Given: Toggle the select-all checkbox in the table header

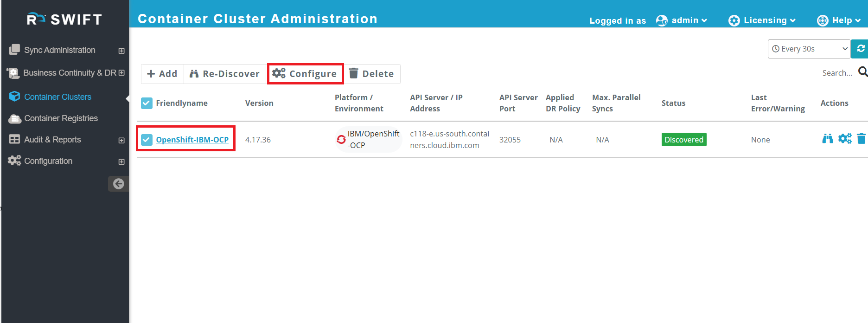Looking at the screenshot, I should [147, 103].
